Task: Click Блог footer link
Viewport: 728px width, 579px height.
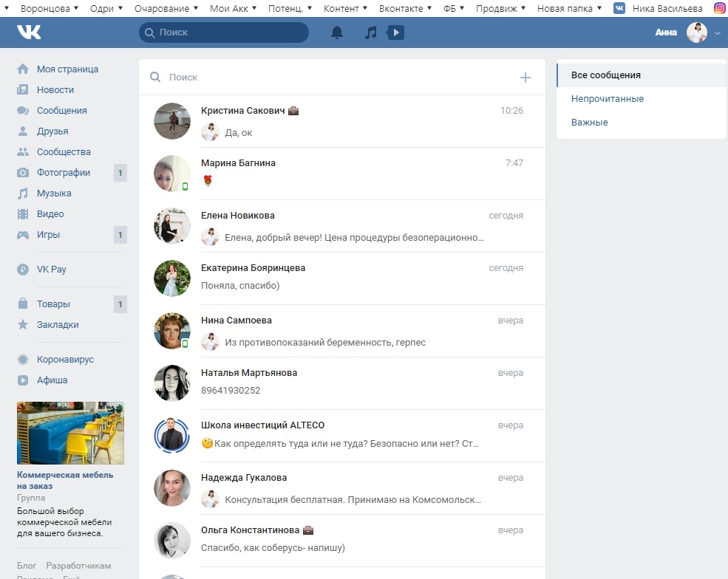Action: tap(27, 566)
